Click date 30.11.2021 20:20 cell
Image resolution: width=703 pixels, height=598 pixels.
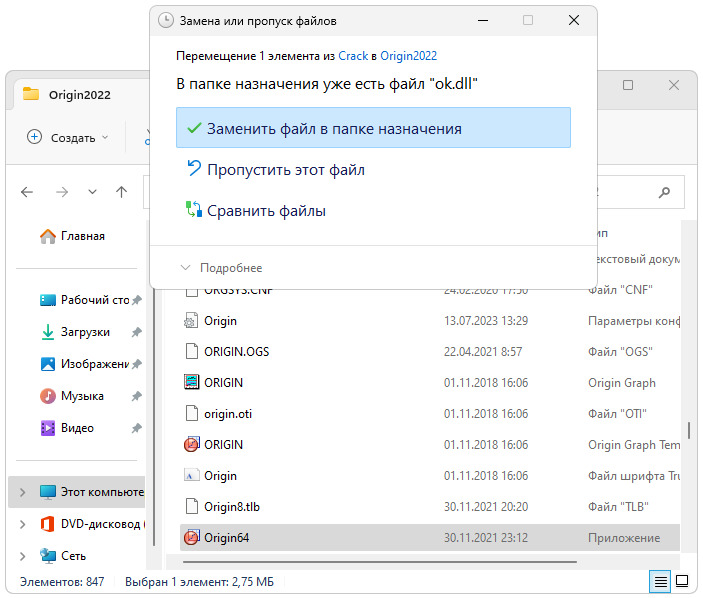click(x=486, y=507)
